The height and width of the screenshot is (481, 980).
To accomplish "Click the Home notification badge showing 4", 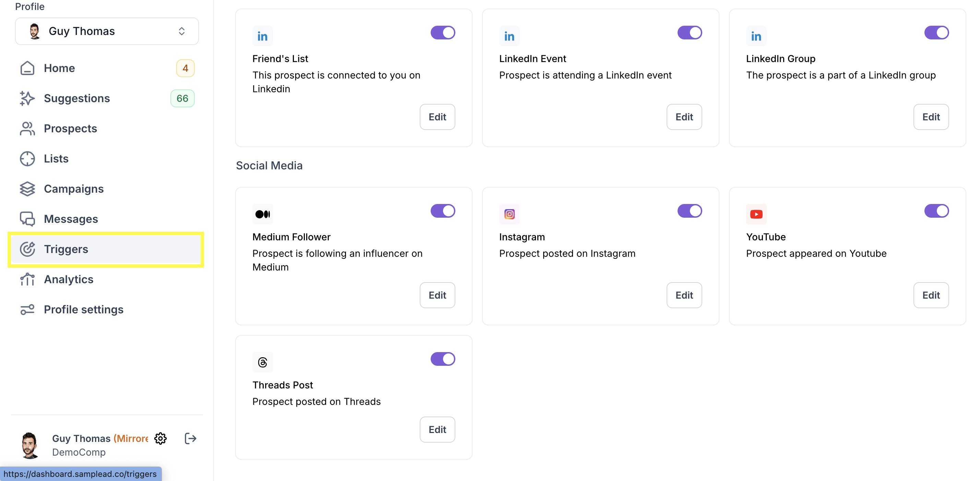I will click(x=185, y=68).
